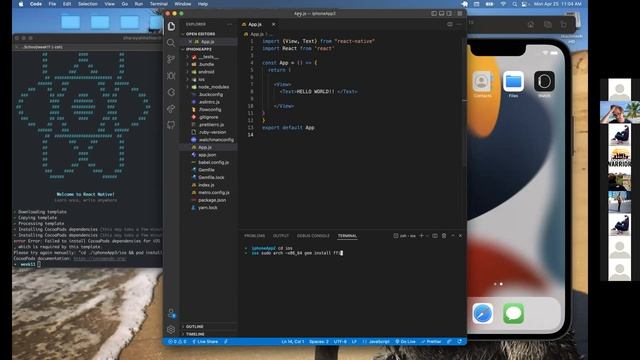Add a new terminal with plus icon

pos(422,236)
